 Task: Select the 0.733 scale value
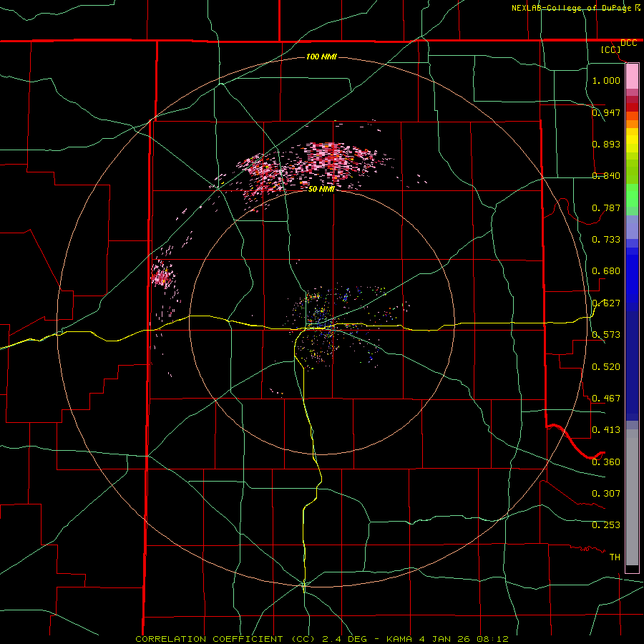(x=606, y=239)
